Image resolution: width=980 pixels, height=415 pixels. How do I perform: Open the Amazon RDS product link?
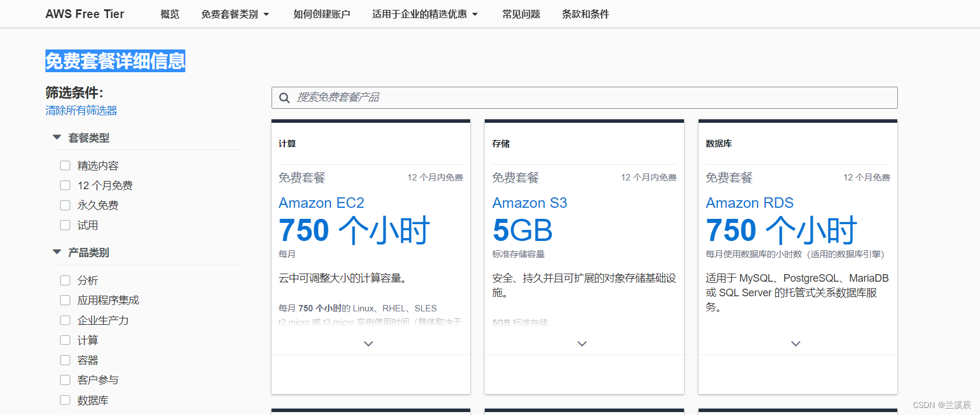[750, 203]
